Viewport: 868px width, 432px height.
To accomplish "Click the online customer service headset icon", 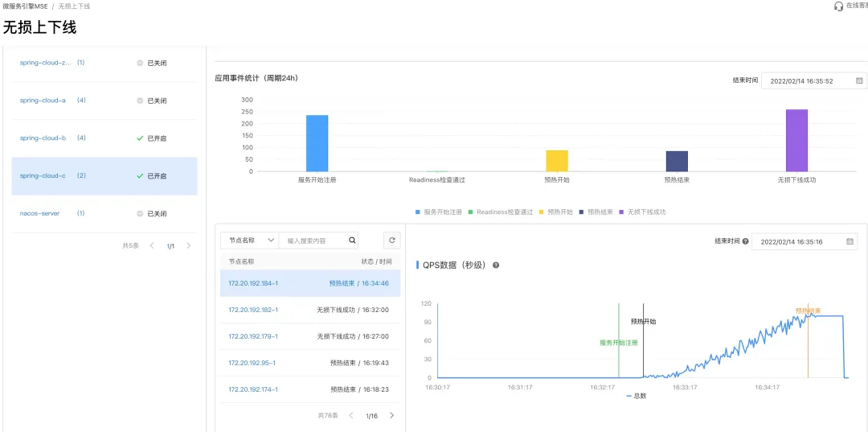I will 838,6.
